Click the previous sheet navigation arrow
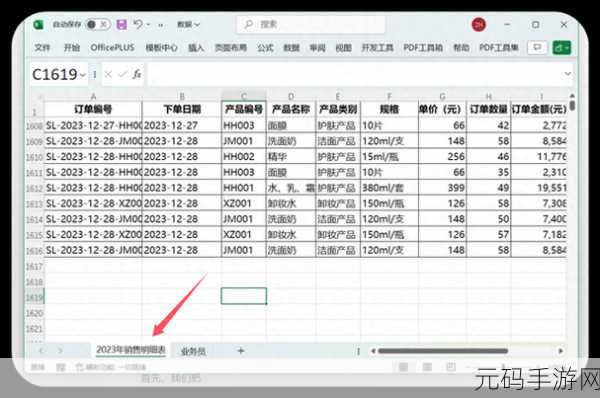The width and height of the screenshot is (600, 398). coord(41,350)
